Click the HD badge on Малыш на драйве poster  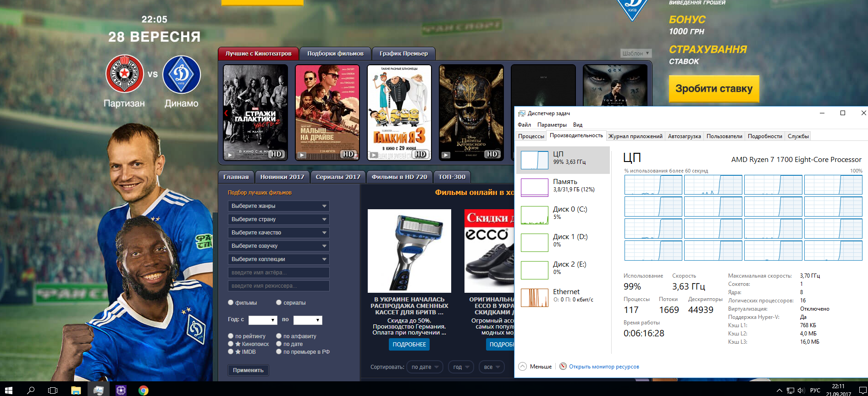point(348,154)
